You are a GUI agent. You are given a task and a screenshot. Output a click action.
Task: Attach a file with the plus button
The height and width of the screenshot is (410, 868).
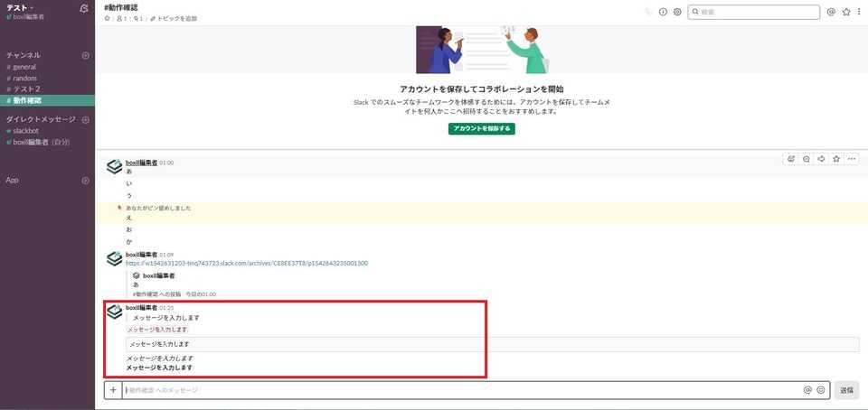pos(113,390)
